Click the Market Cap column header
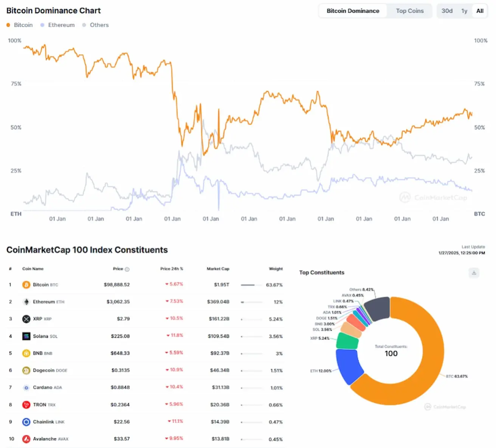Screen dimensions: 496x448 [x=218, y=269]
